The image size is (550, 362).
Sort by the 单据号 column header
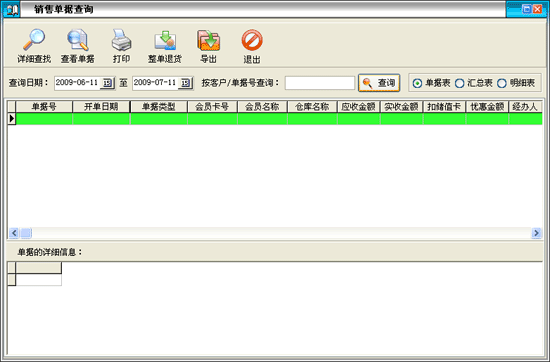click(44, 107)
